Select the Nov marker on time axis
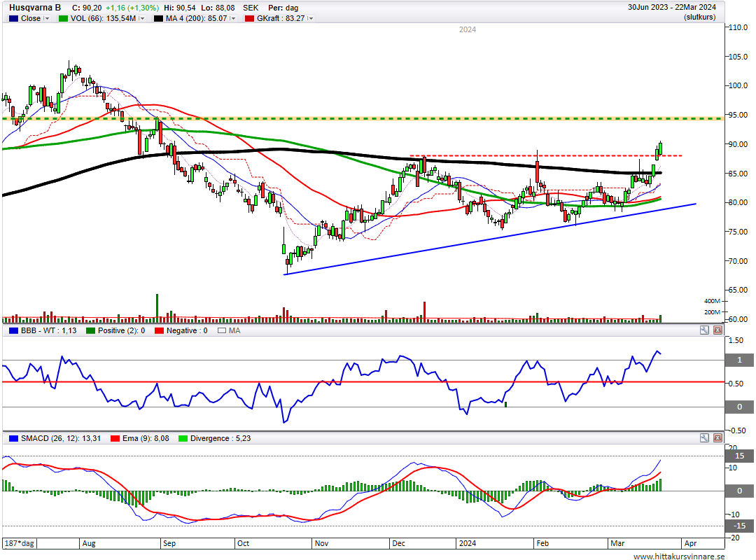This screenshot has height=560, width=756. point(321,543)
